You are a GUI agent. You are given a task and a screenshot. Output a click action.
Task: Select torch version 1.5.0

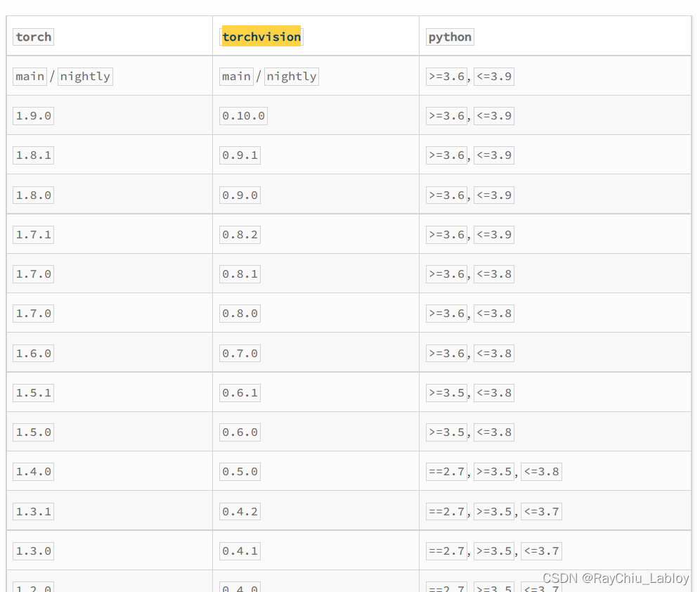click(x=34, y=432)
